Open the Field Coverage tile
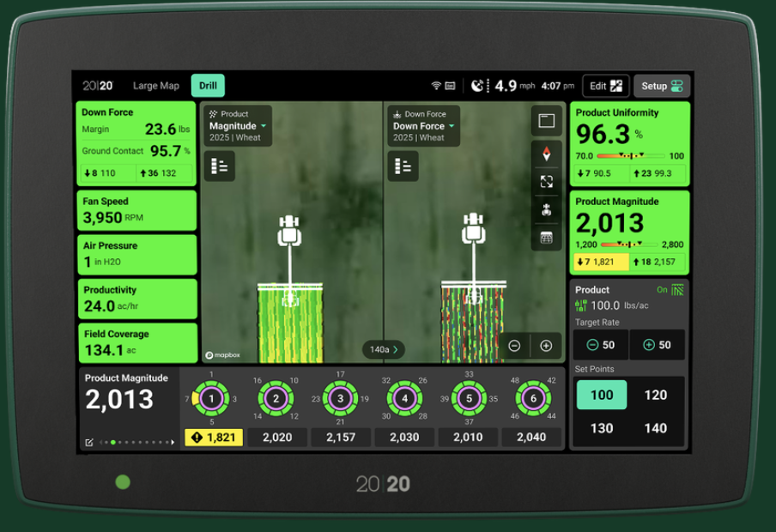776x532 pixels. coord(137,342)
